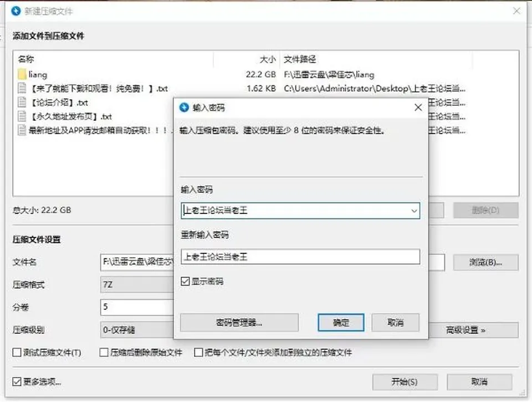This screenshot has width=532, height=402.
Task: Click the 浏览(B)... button
Action: [486, 262]
